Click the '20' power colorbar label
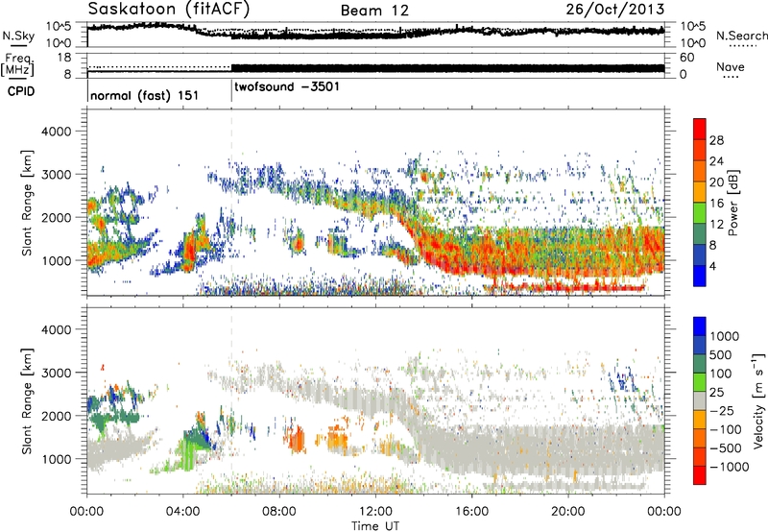 click(716, 182)
